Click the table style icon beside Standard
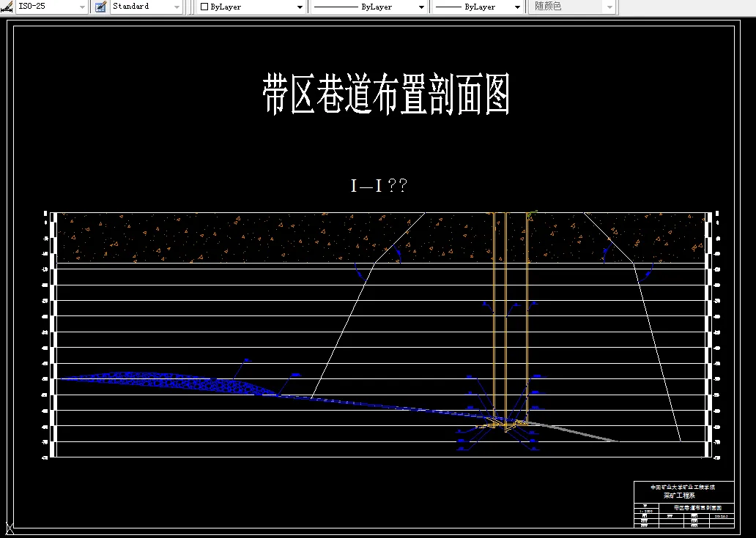The width and height of the screenshot is (756, 538). (x=101, y=7)
